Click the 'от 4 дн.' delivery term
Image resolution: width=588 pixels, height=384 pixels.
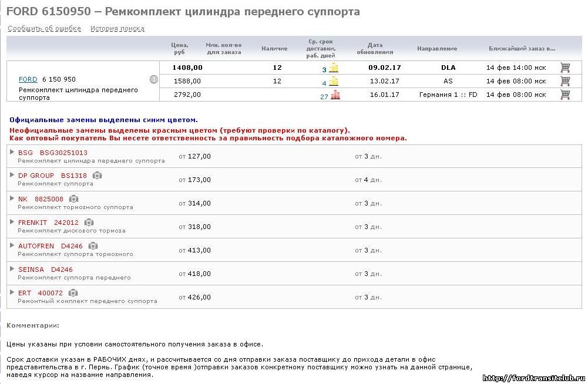[368, 180]
